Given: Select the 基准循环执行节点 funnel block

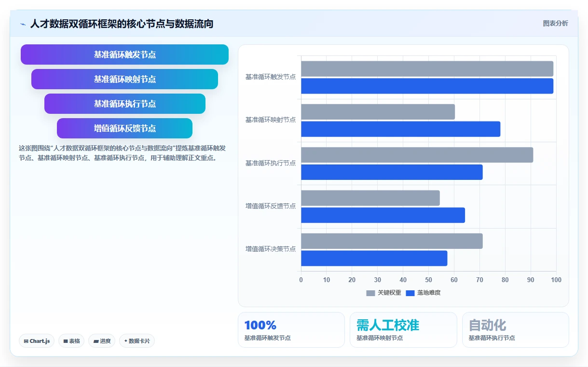Looking at the screenshot, I should click(125, 104).
